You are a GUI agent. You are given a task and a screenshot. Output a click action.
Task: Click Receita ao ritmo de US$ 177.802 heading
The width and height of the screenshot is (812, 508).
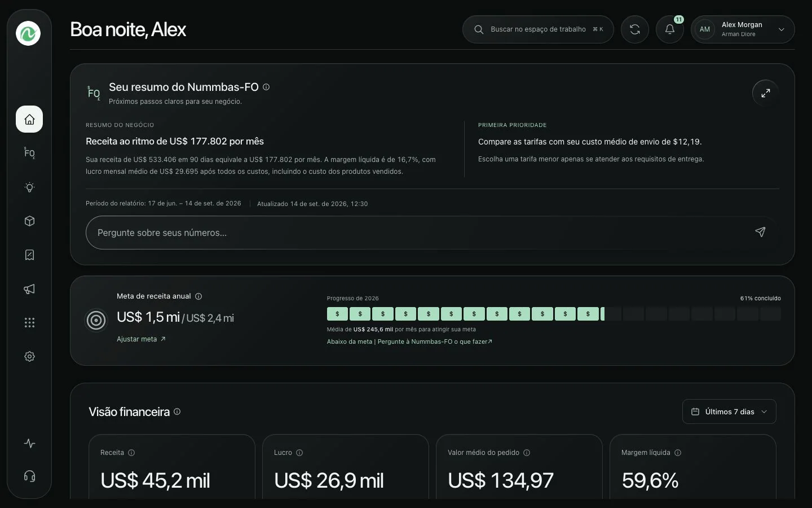click(x=175, y=141)
